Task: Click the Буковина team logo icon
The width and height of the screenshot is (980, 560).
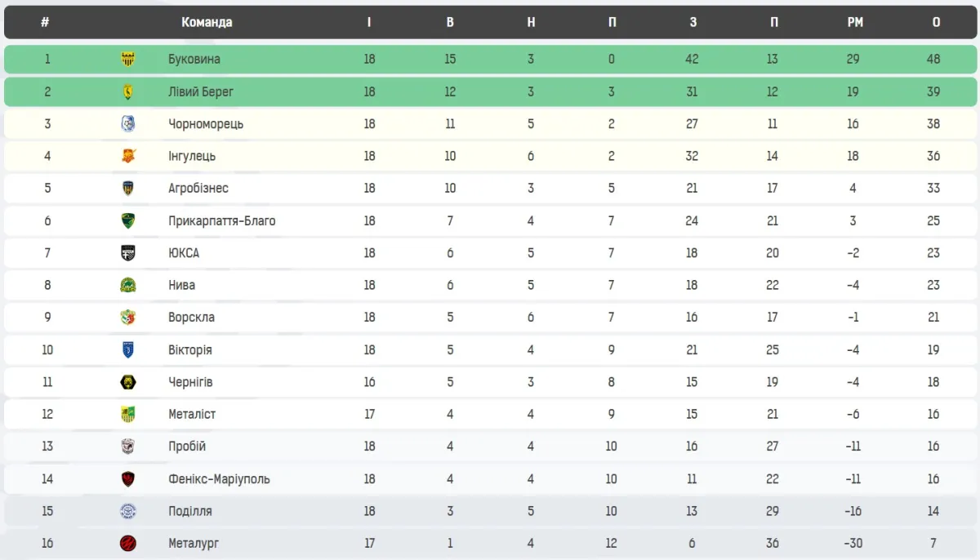Action: click(128, 60)
